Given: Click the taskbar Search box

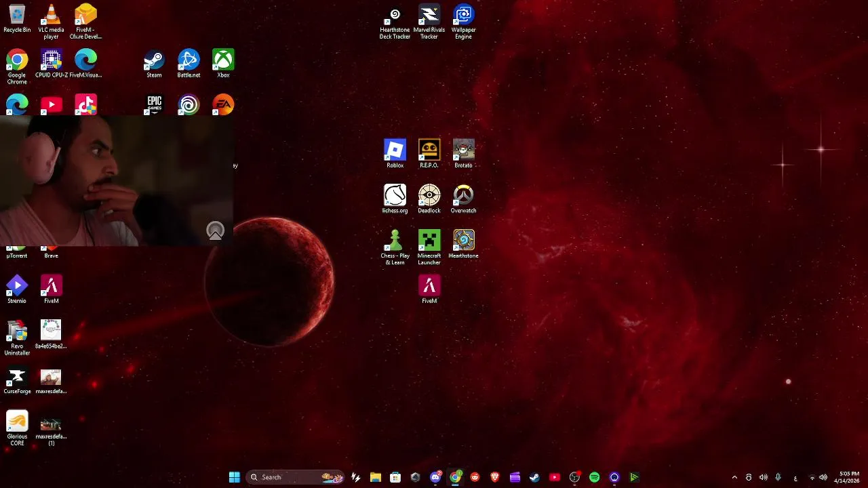Looking at the screenshot, I should pos(296,477).
